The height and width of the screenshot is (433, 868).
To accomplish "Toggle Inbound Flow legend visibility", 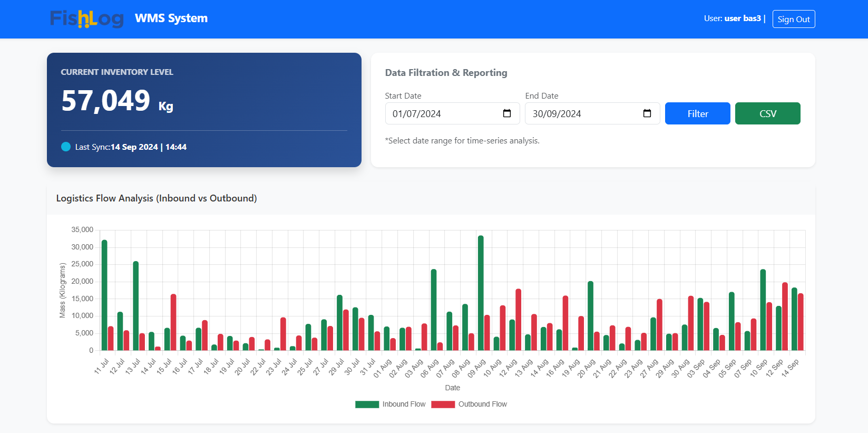I will pos(404,405).
